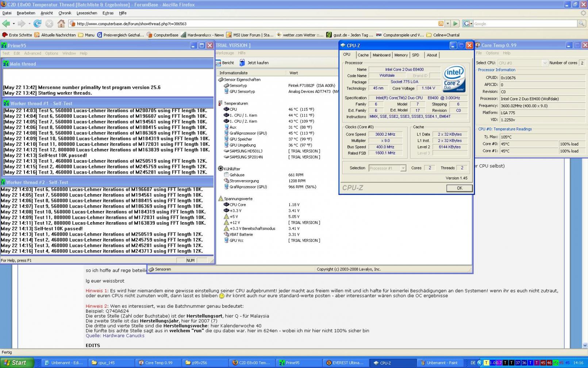Open the Memory tab in CPU-Z

pyautogui.click(x=401, y=55)
